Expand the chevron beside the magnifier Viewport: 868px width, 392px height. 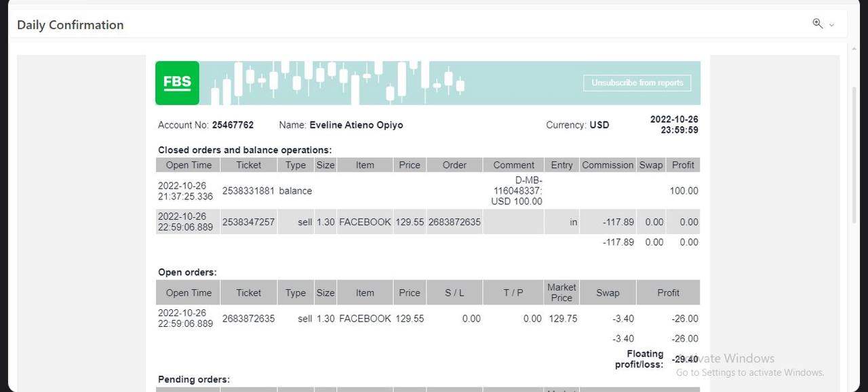[832, 25]
